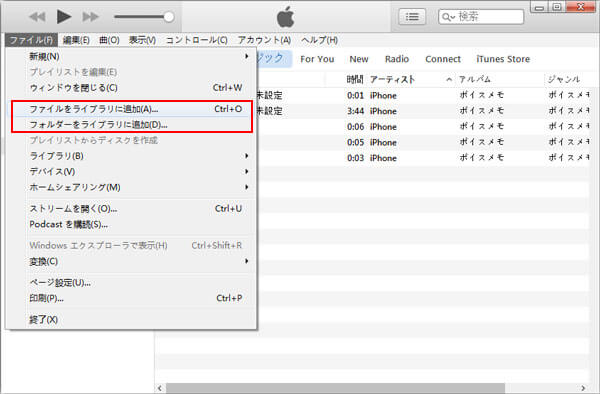
Task: Click the horizontal scrollbar left arrow
Action: click(160, 388)
